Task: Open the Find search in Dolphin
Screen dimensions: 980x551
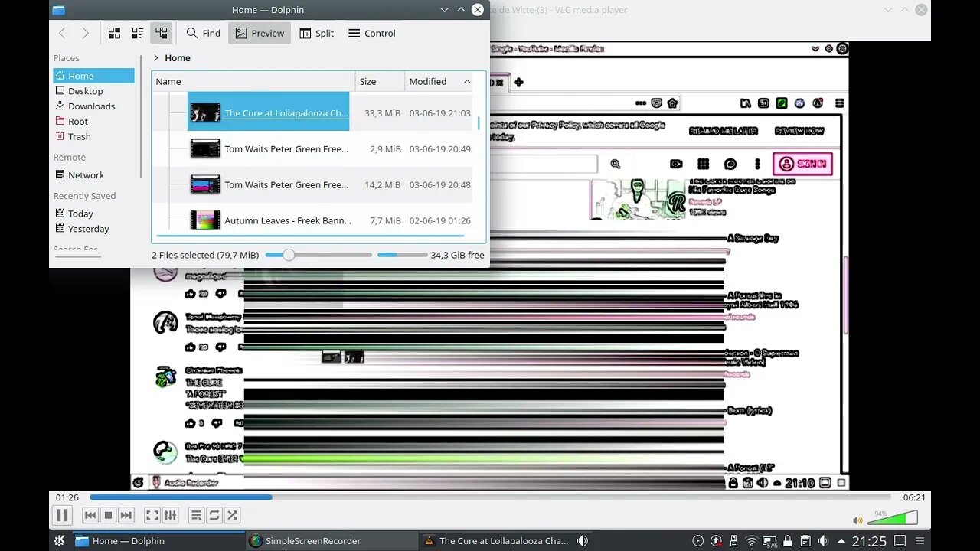Action: pos(204,33)
